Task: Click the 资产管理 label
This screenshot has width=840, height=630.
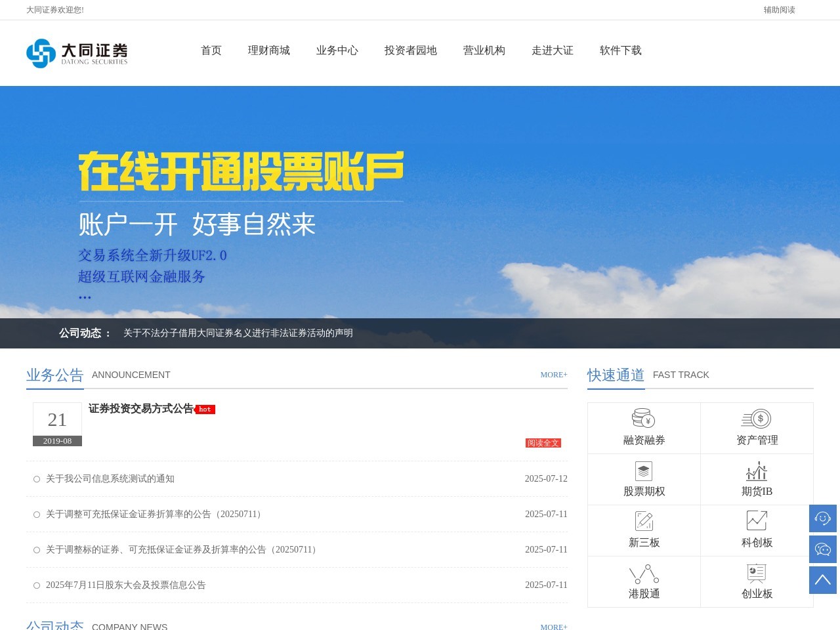Action: pos(757,440)
